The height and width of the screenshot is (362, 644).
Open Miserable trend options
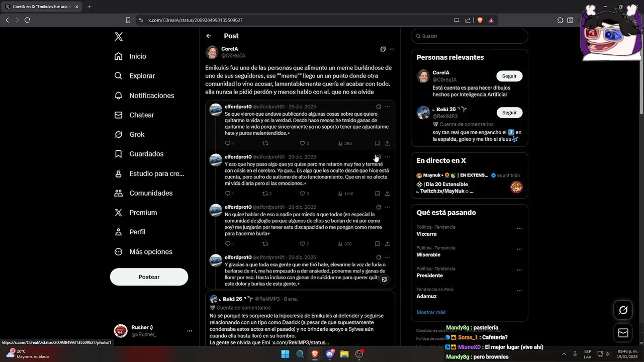519,249
